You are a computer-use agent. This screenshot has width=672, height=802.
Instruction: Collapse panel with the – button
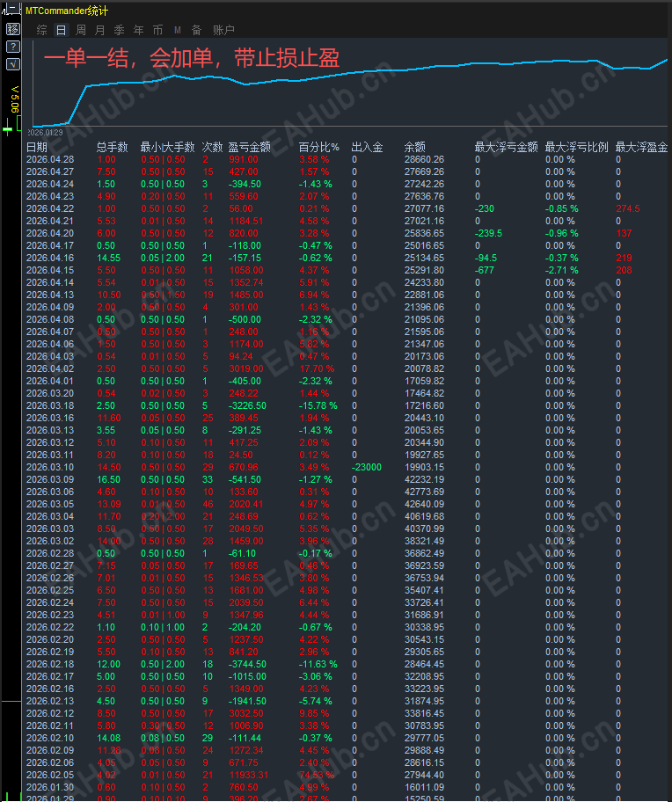tap(11, 9)
